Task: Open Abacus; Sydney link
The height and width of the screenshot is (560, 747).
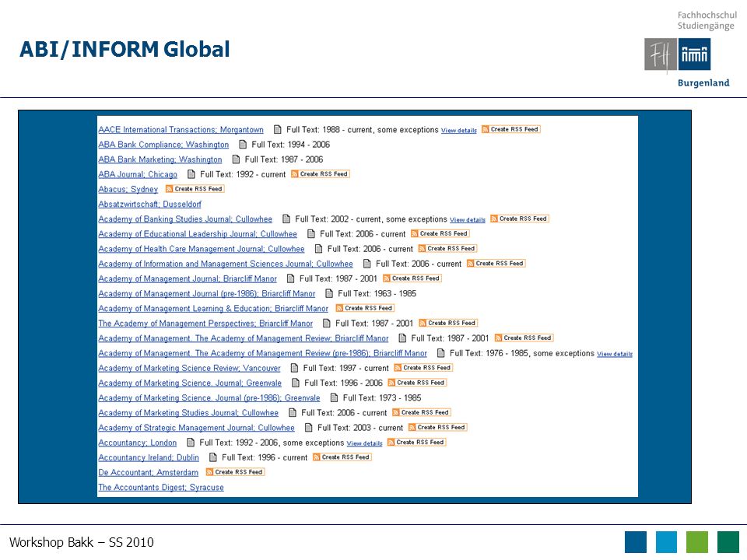Action: tap(128, 189)
